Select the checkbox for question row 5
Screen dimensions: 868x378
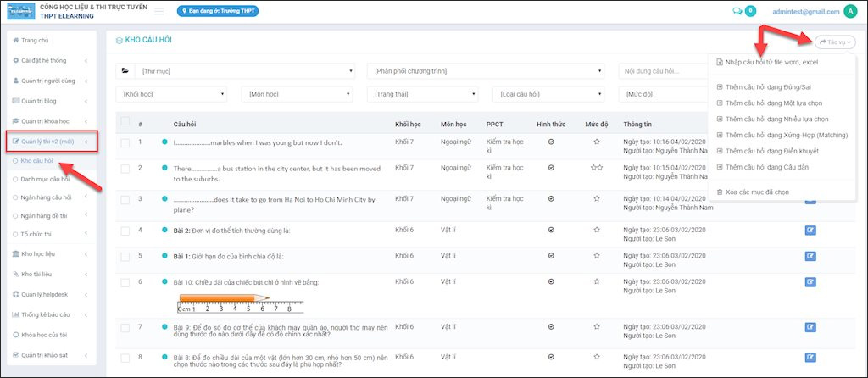pyautogui.click(x=125, y=255)
